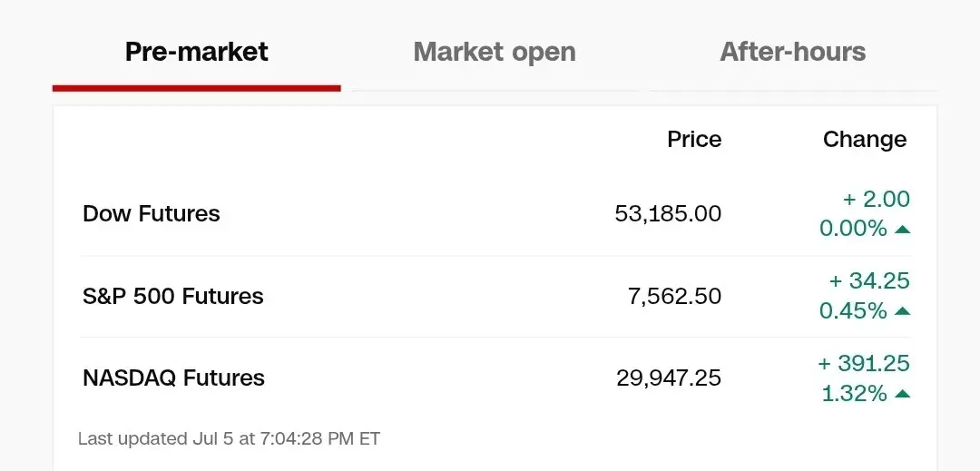Click the Change column header
This screenshot has width=980, height=471.
865,139
